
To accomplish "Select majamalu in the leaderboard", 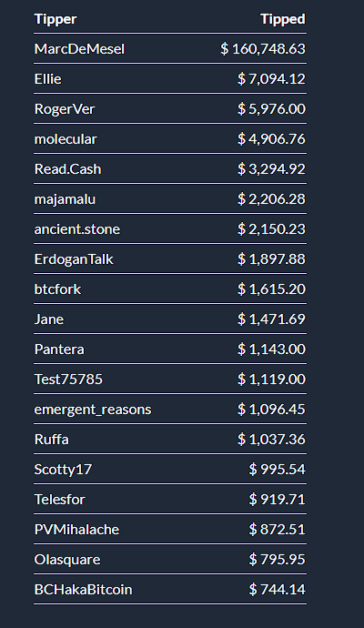I will pyautogui.click(x=65, y=199).
